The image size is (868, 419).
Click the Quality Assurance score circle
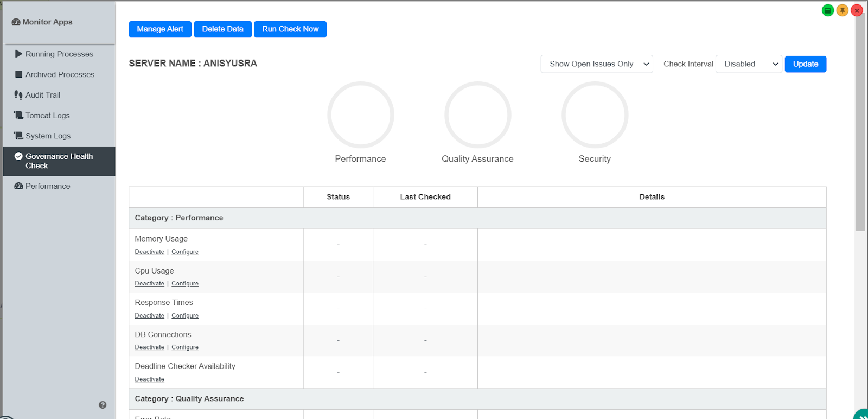[478, 115]
